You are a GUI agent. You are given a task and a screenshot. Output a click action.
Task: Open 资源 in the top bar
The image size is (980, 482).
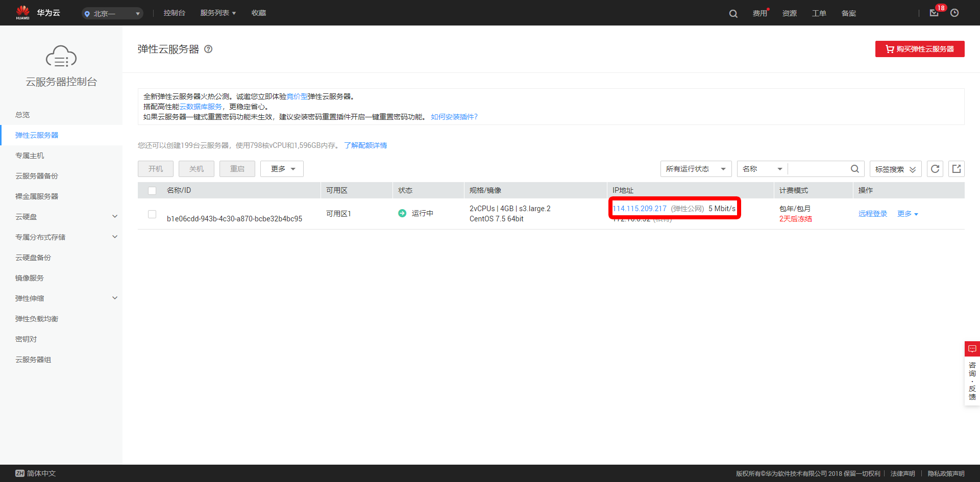[789, 13]
